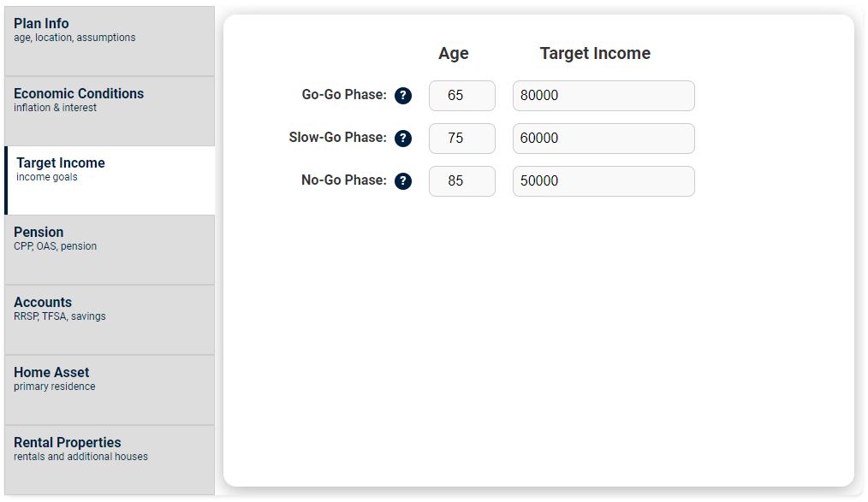Image resolution: width=868 pixels, height=502 pixels.
Task: Click the Go-Go Phase label text
Action: pyautogui.click(x=344, y=95)
